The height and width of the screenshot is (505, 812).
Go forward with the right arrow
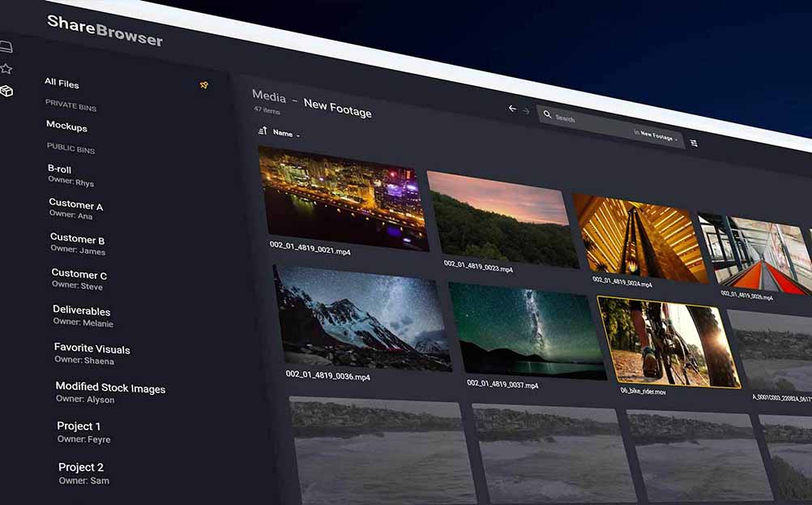click(x=526, y=111)
